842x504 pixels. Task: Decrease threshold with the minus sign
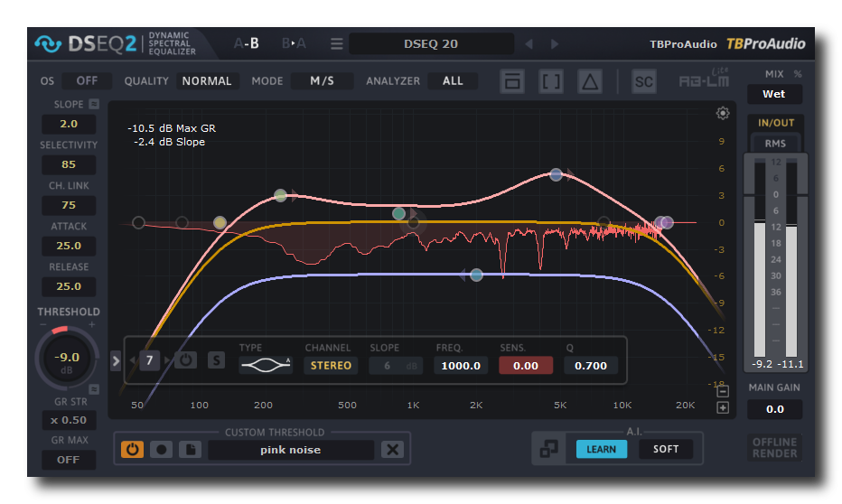[x=43, y=325]
